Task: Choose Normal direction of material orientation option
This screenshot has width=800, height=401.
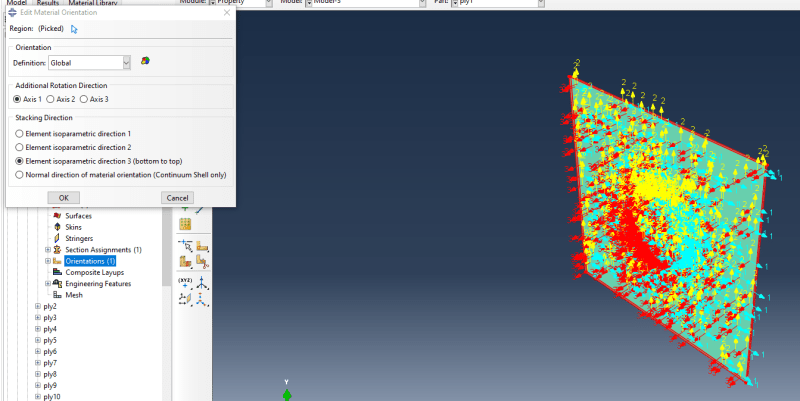Action: (x=19, y=175)
